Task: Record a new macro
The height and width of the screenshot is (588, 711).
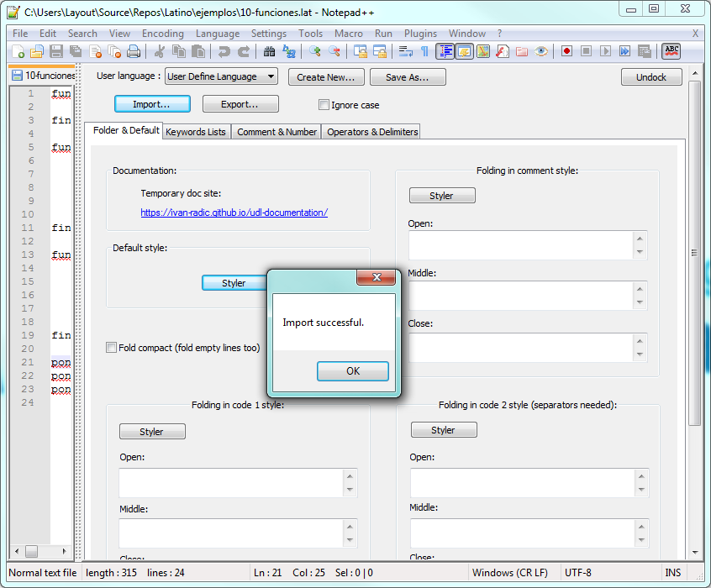Action: pyautogui.click(x=567, y=51)
